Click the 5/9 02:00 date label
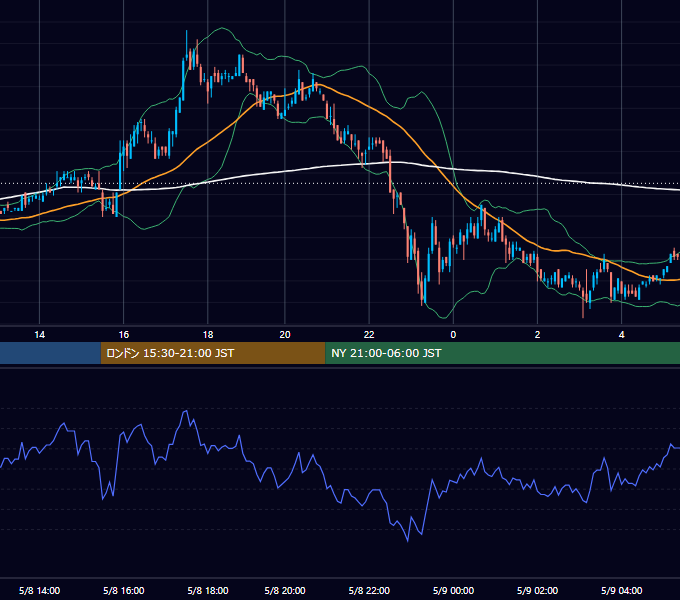 [x=537, y=590]
